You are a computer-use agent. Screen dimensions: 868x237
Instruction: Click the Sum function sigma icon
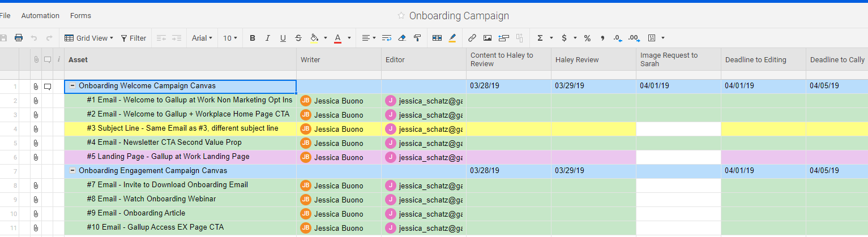pyautogui.click(x=540, y=38)
